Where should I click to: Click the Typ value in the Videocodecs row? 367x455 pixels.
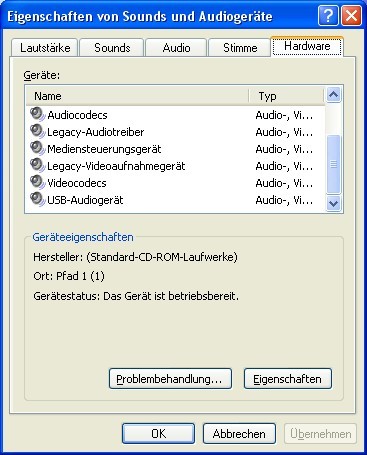(x=284, y=183)
